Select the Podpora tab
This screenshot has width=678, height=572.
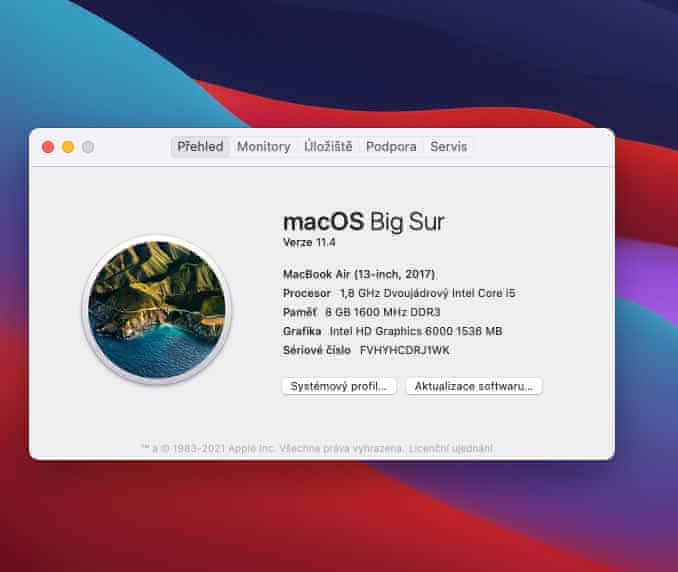[x=391, y=147]
